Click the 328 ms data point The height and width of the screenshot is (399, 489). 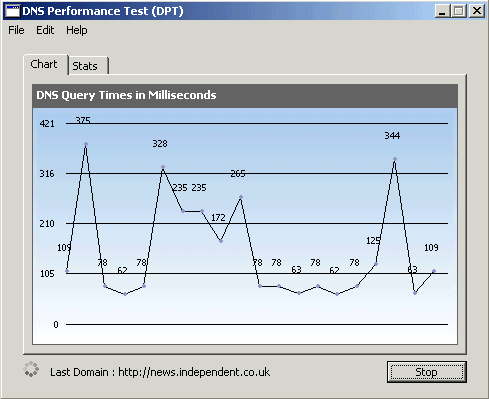click(x=163, y=167)
